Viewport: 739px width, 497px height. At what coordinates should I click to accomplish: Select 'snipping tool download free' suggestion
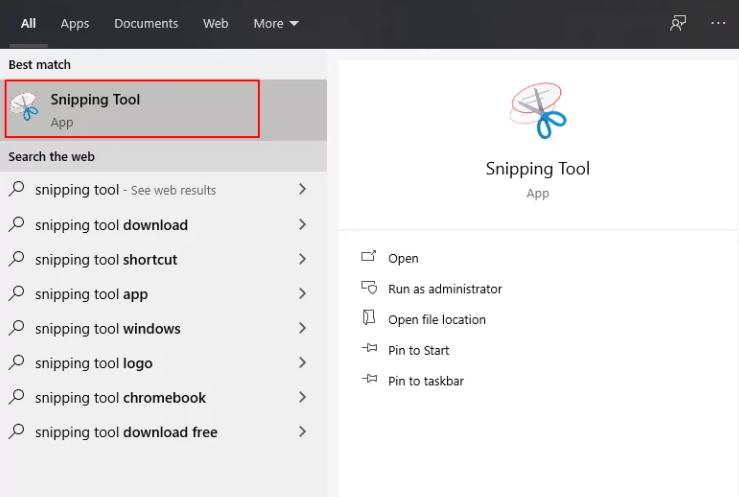pyautogui.click(x=164, y=432)
